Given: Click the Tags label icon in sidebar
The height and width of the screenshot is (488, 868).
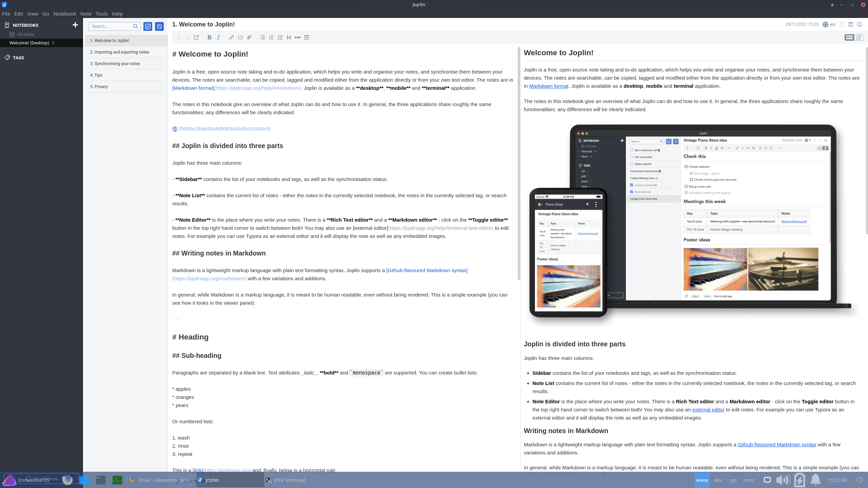Looking at the screenshot, I should [7, 58].
